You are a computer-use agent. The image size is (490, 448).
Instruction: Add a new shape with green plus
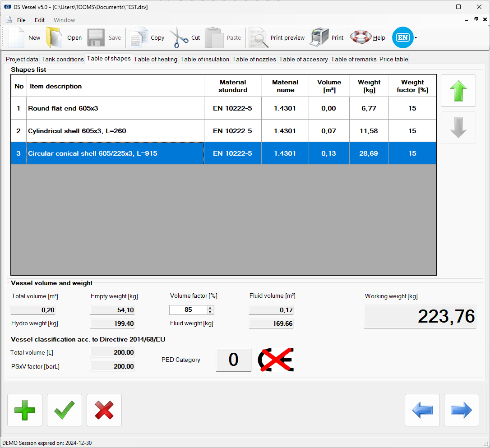click(x=25, y=410)
